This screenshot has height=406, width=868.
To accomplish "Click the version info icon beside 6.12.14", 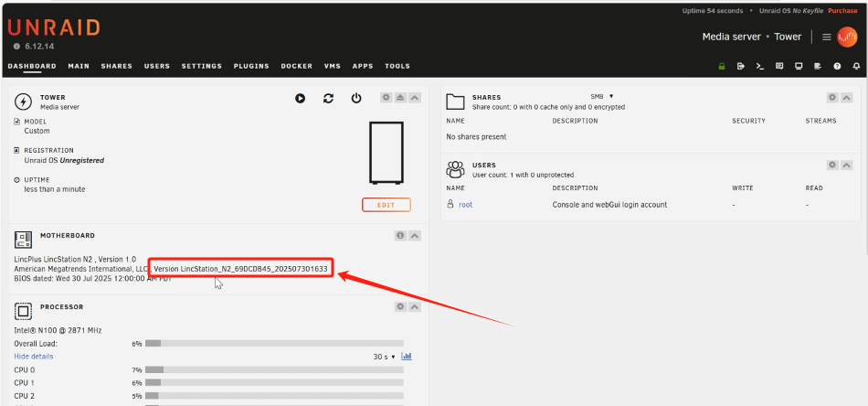I will 16,47.
